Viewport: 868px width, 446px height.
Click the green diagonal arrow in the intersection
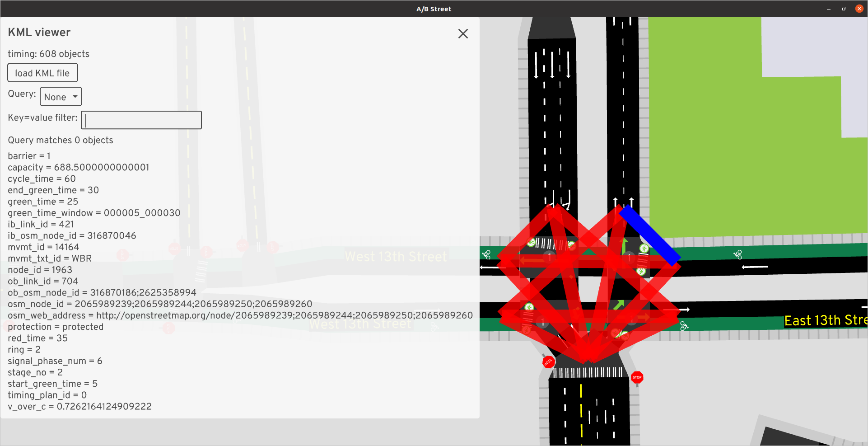(618, 305)
